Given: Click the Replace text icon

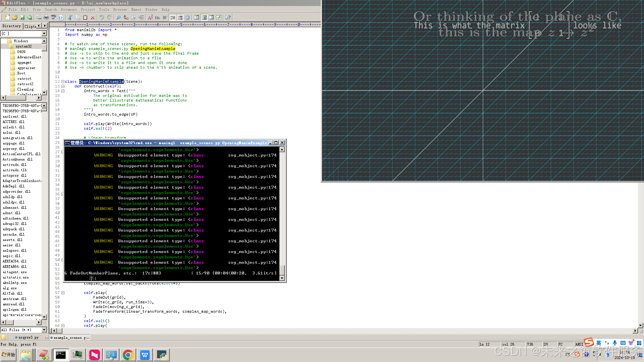Looking at the screenshot, I should (x=126, y=17).
